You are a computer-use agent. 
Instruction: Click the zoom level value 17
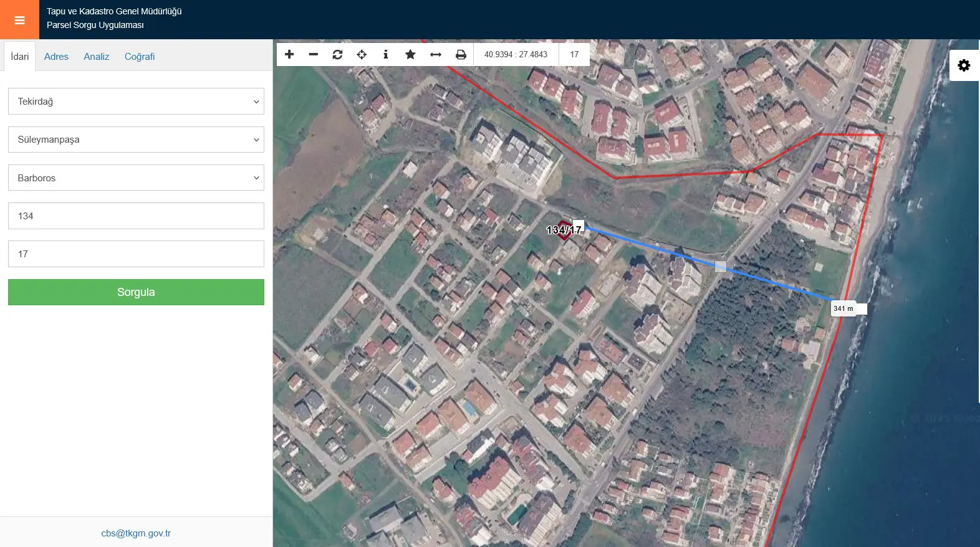(574, 54)
